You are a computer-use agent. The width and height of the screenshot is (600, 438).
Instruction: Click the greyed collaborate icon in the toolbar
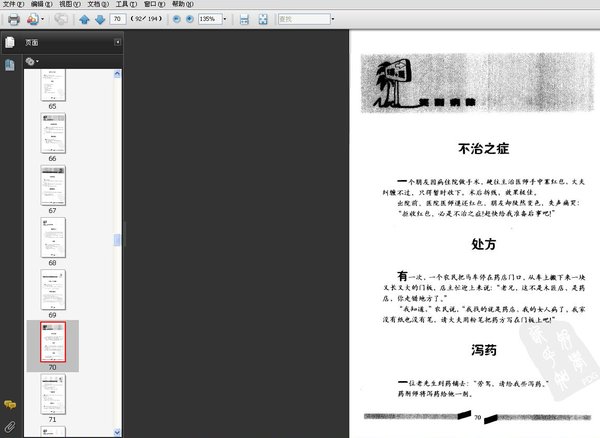click(x=61, y=19)
